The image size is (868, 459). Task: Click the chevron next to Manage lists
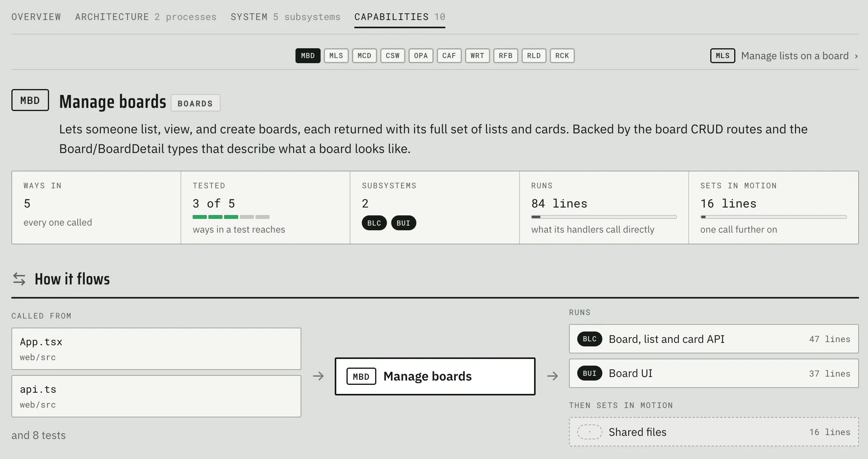tap(856, 56)
